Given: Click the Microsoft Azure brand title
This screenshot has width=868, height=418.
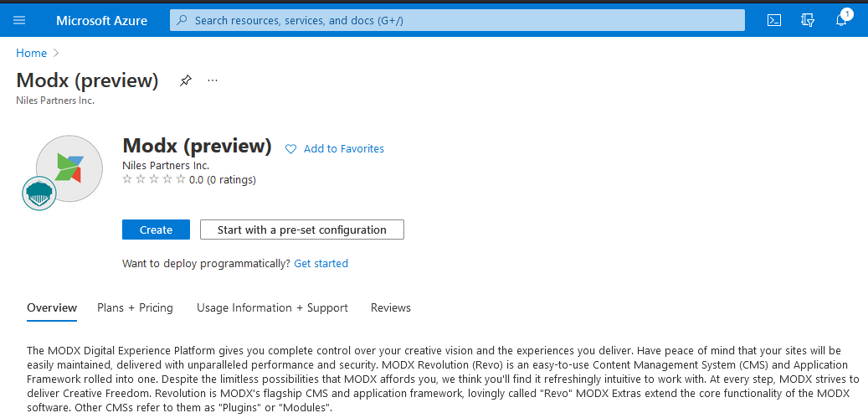Looking at the screenshot, I should 101,20.
